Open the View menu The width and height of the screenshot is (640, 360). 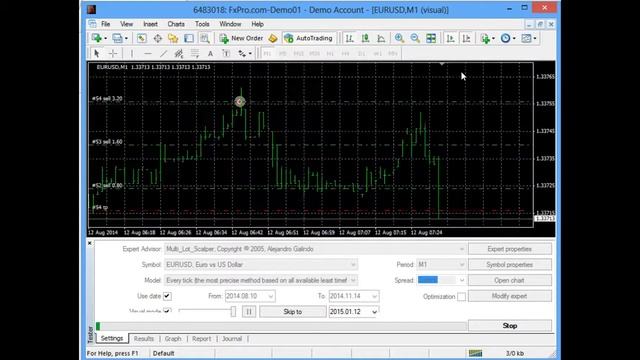[x=127, y=24]
